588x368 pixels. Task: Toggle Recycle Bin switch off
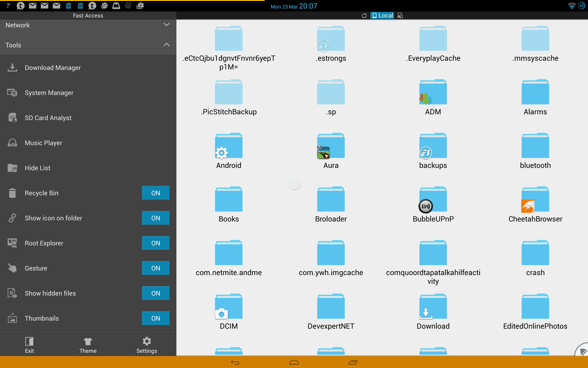[x=156, y=193]
